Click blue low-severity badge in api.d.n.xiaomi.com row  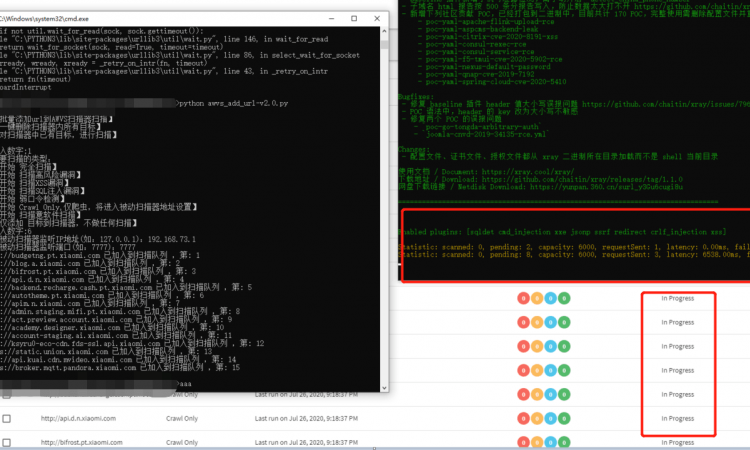(550, 418)
